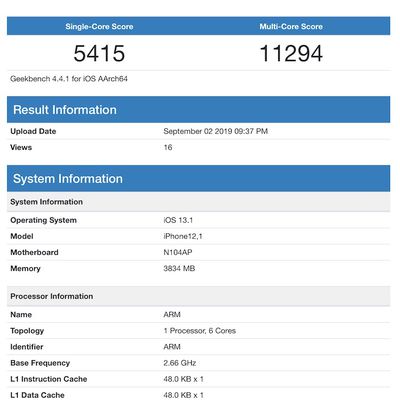Click the blue System Information header
400x400 pixels.
pyautogui.click(x=198, y=178)
